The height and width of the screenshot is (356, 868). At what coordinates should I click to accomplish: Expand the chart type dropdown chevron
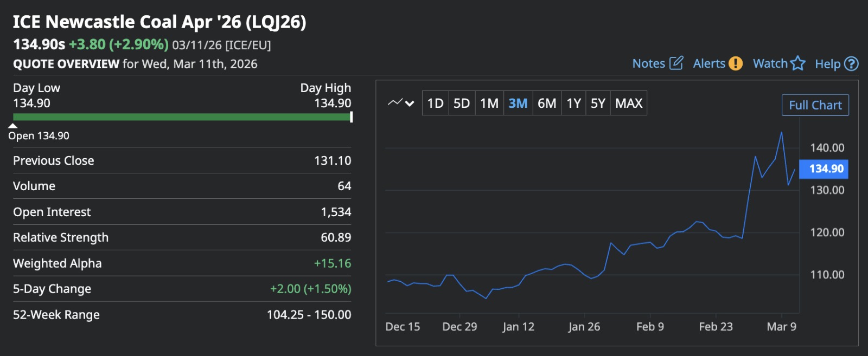click(x=410, y=103)
